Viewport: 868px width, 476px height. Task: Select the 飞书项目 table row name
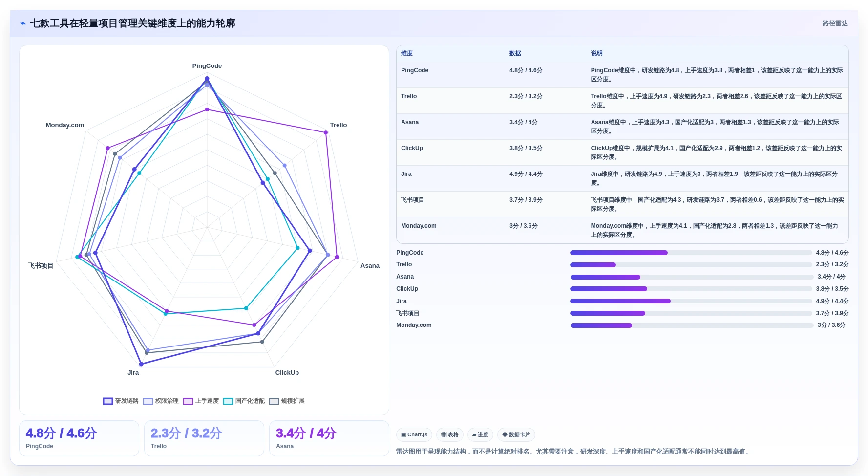(x=413, y=200)
